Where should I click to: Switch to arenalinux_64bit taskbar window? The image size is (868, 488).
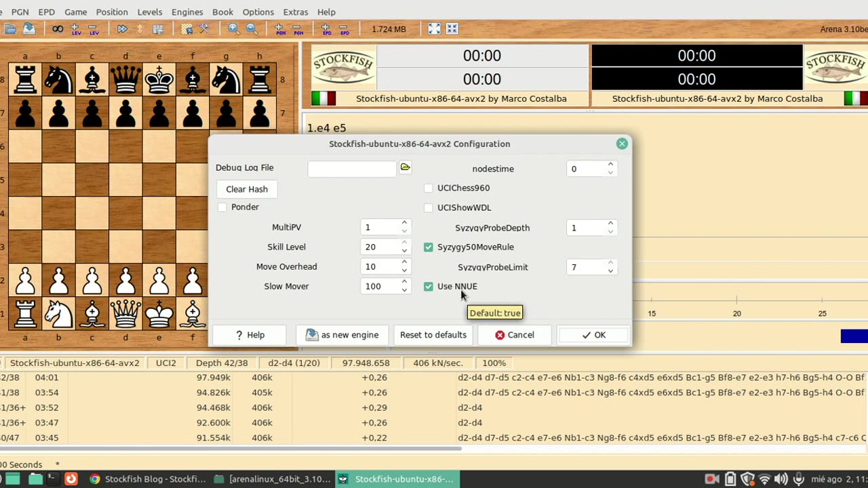(x=273, y=479)
